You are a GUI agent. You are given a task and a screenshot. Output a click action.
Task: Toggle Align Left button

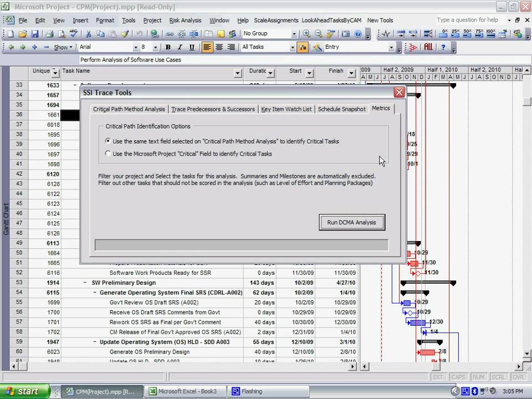pos(207,47)
